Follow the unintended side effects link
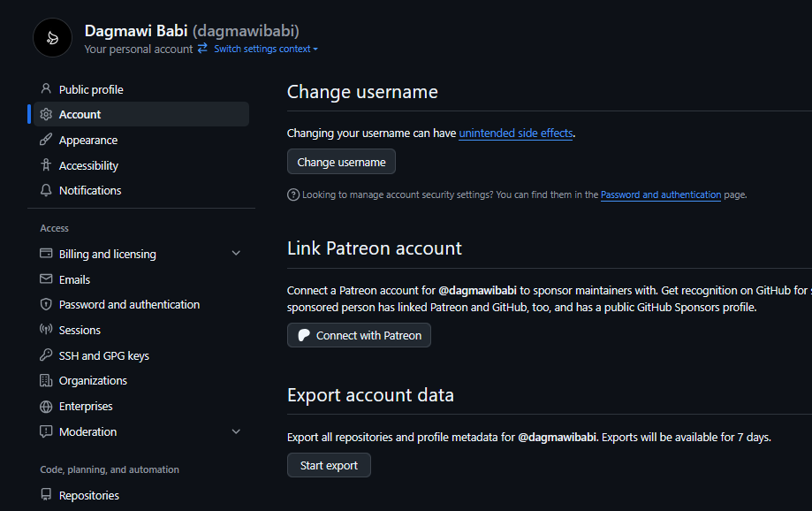Viewport: 812px width, 511px height. 516,133
